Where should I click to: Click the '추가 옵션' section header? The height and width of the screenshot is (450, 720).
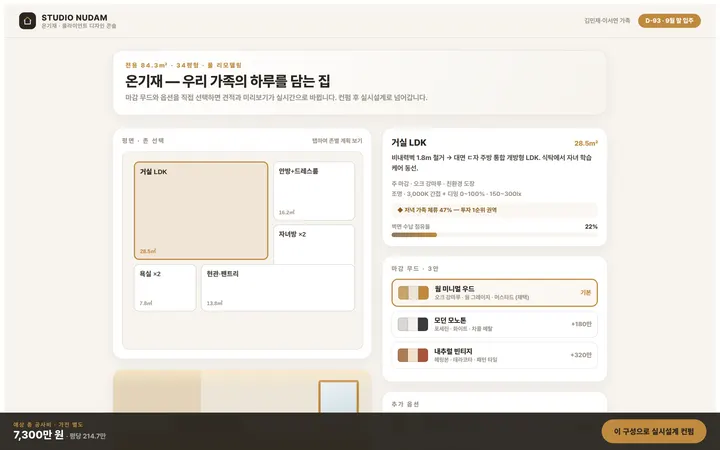[x=405, y=404]
